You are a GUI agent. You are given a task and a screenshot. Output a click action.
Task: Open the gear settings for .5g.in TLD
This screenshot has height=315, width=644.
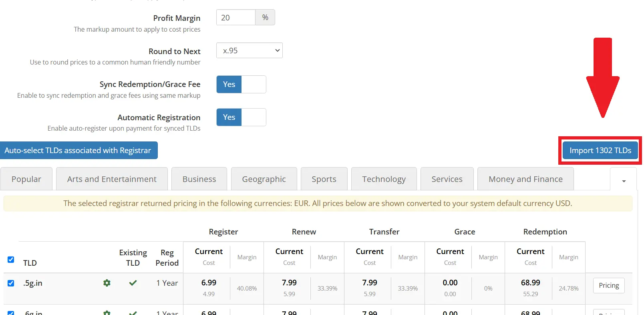pos(107,283)
